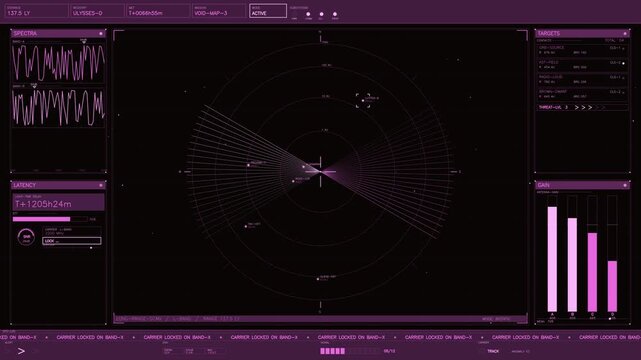641x360 pixels.
Task: Click the radar center crosshair
Action: pos(320,172)
